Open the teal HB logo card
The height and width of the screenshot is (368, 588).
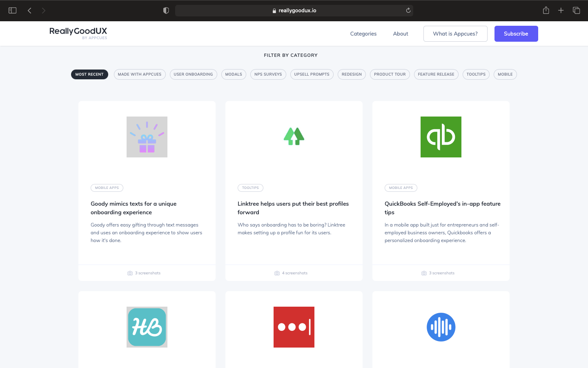(147, 327)
